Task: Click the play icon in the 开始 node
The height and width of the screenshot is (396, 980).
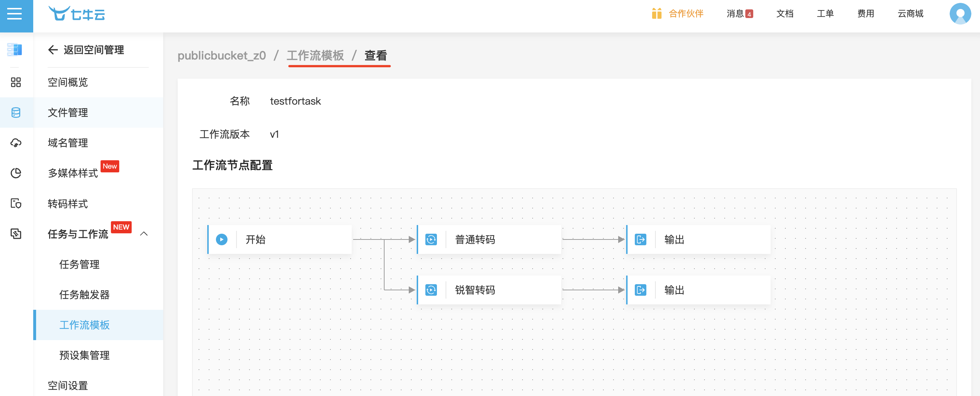Action: [x=221, y=239]
